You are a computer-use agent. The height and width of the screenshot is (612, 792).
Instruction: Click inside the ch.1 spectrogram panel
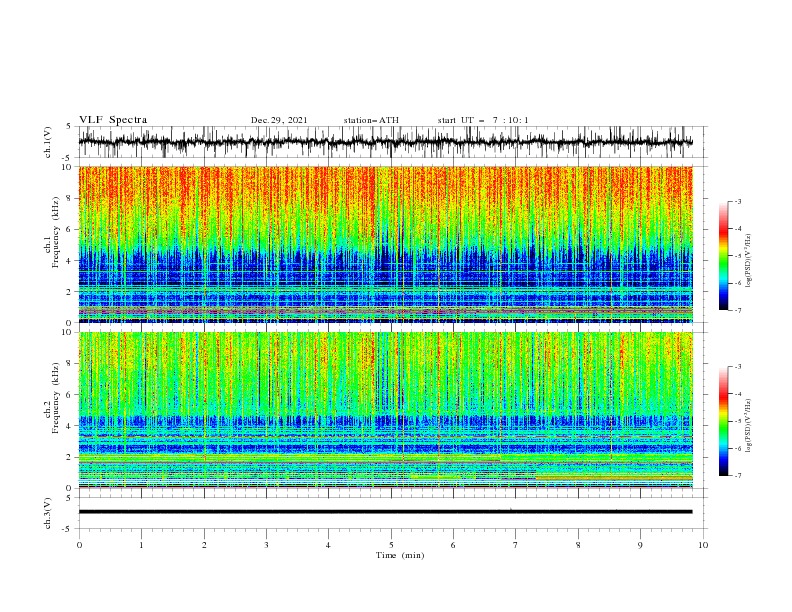[x=385, y=244]
